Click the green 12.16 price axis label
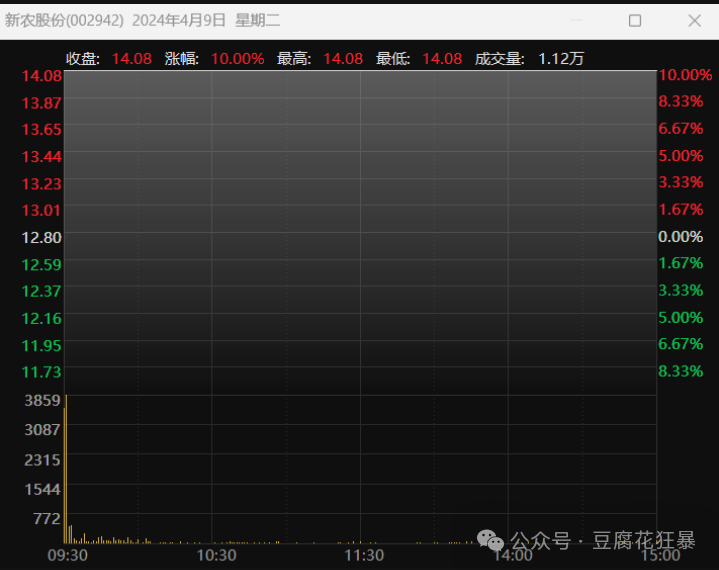Image resolution: width=719 pixels, height=570 pixels. click(42, 319)
